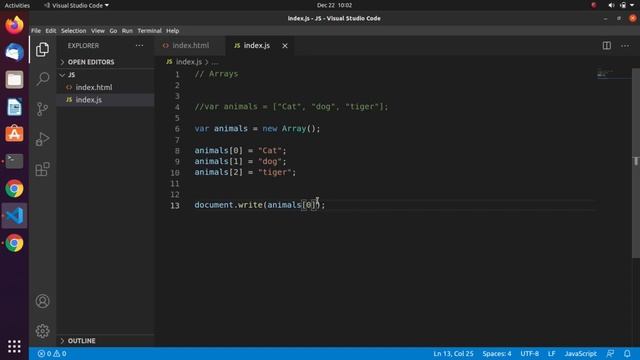This screenshot has width=640, height=360.
Task: Click the volume icon in top bar
Action: tap(611, 5)
